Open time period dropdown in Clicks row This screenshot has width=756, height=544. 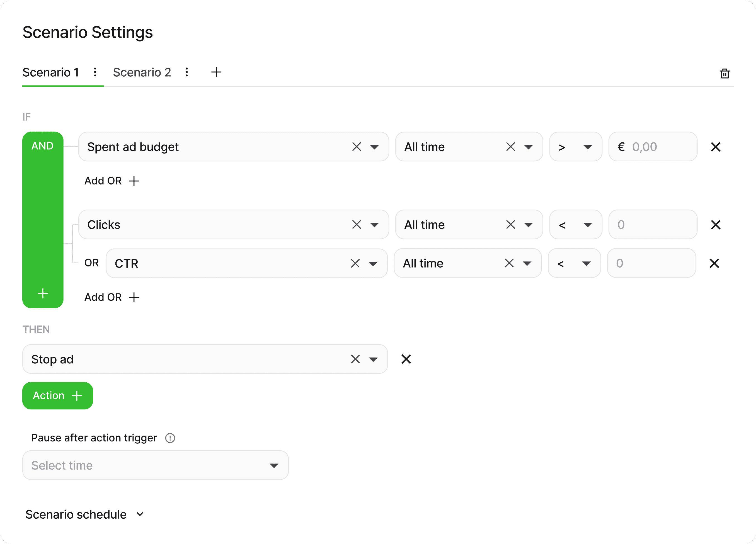click(528, 225)
